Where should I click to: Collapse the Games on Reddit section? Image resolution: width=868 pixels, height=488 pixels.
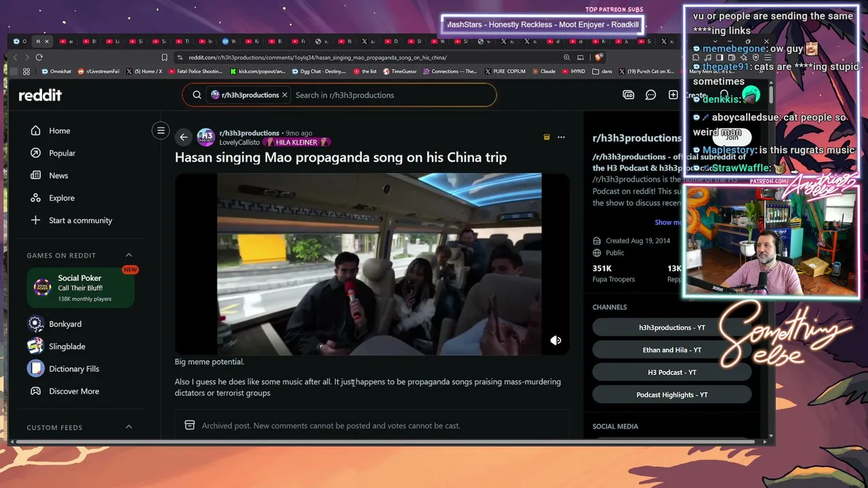129,256
